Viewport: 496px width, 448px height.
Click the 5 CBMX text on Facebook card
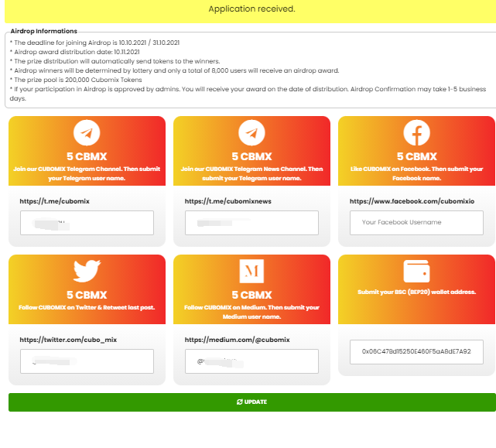pos(416,156)
